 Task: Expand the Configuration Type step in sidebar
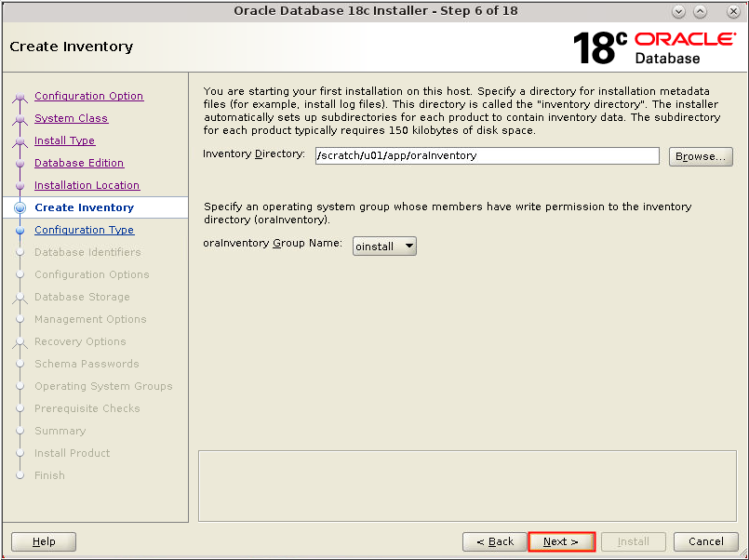pos(84,230)
